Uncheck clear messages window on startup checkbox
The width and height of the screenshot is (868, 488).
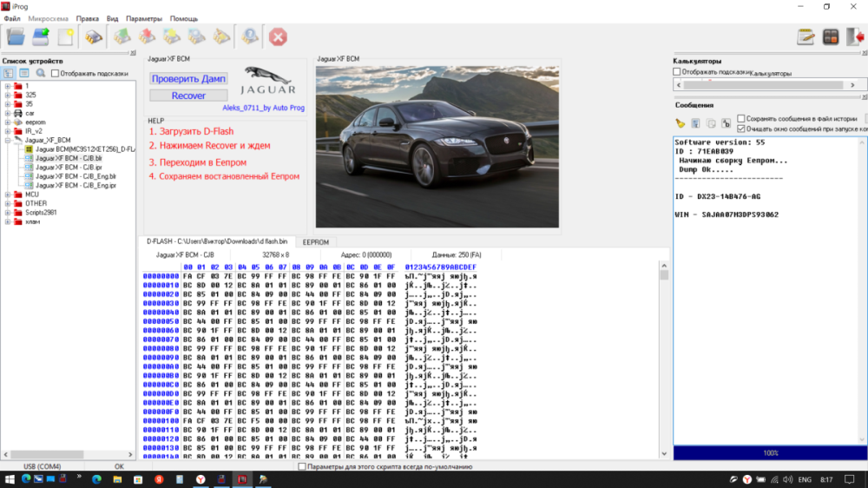tap(741, 129)
